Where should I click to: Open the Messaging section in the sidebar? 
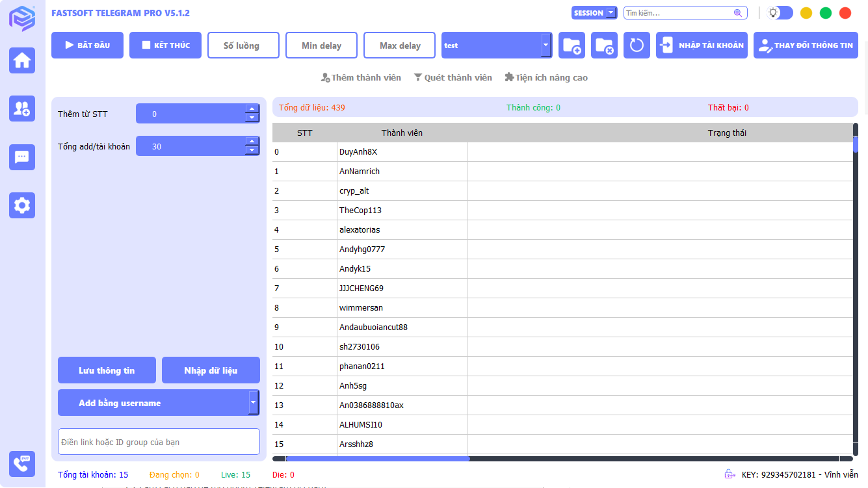coord(22,157)
